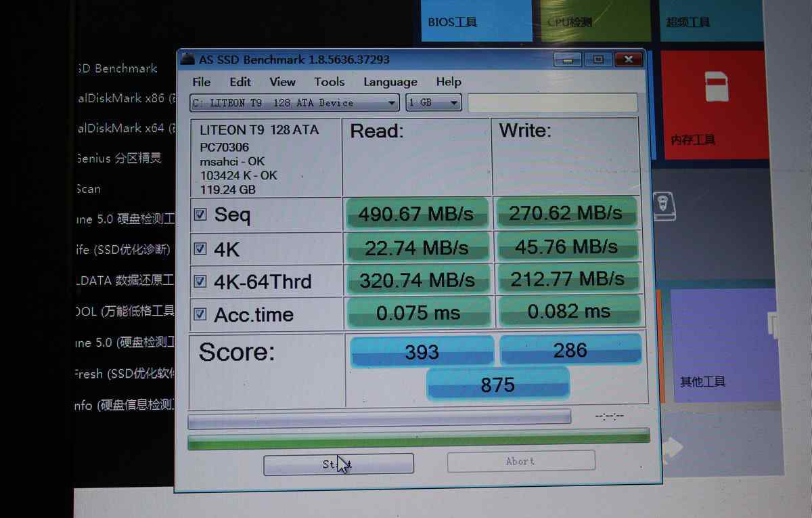Open the Tools menu
This screenshot has height=518, width=812.
point(330,82)
